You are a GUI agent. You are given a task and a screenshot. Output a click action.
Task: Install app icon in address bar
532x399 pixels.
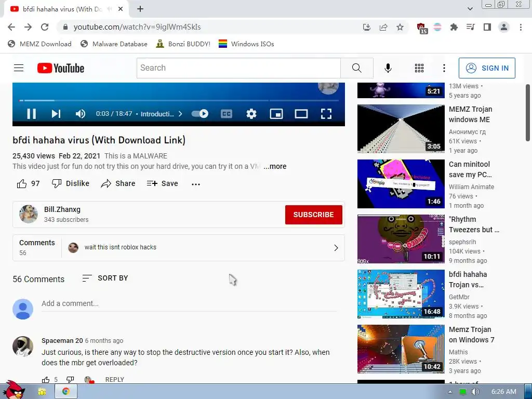click(366, 27)
